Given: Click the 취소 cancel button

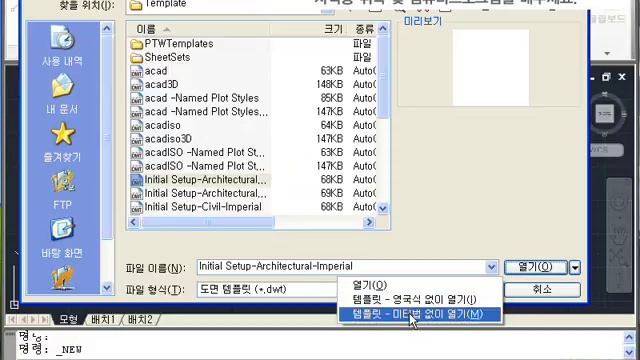Looking at the screenshot, I should tap(542, 290).
